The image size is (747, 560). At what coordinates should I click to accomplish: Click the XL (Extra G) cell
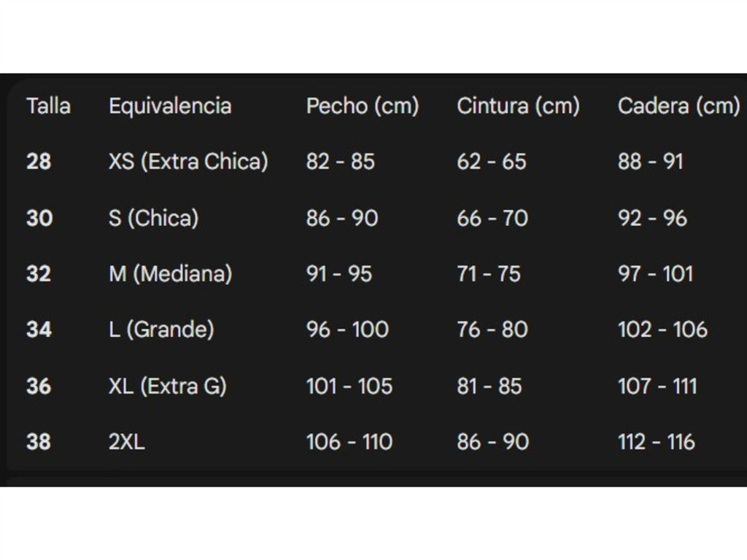(168, 386)
